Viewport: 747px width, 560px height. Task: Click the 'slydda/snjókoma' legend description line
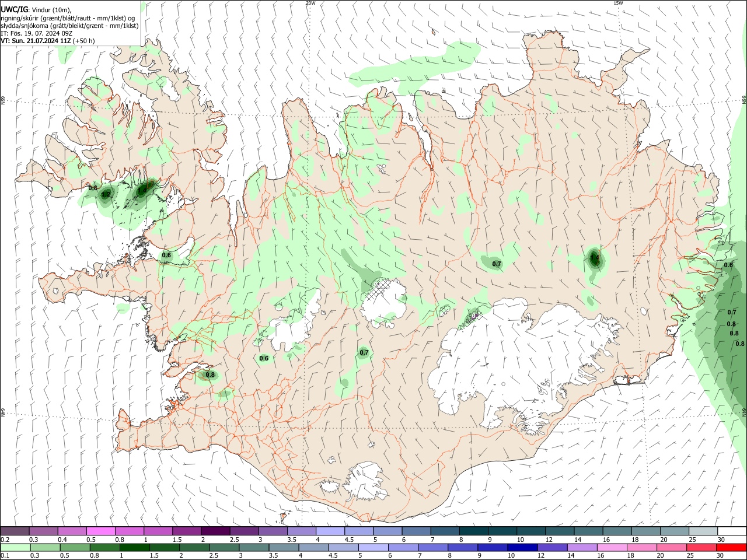(x=69, y=26)
